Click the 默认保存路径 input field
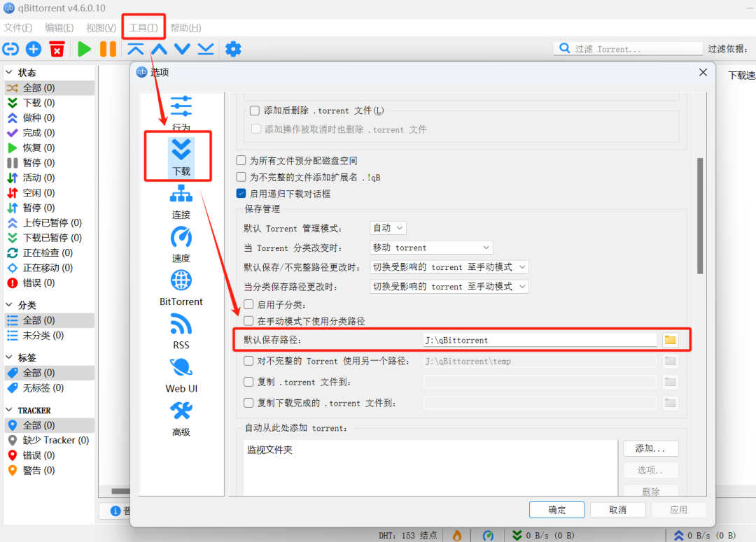Screen dimensions: 756x542 coord(540,340)
